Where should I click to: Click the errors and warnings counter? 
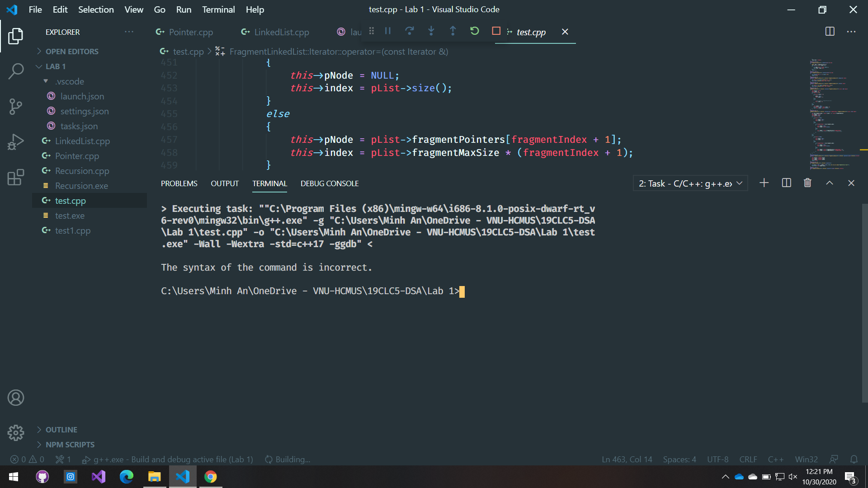[27, 459]
